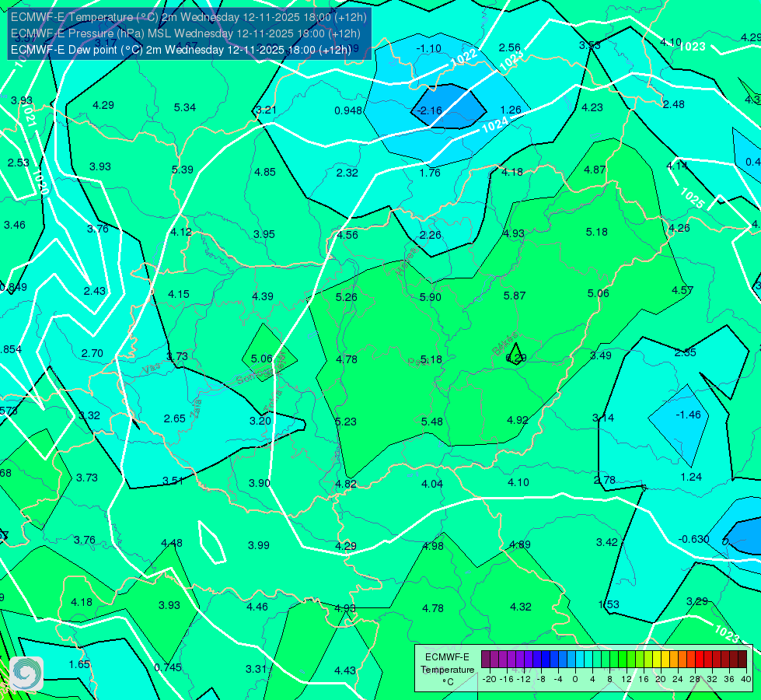Click the 4.48 temperature value
The width and height of the screenshot is (761, 700).
click(x=172, y=543)
